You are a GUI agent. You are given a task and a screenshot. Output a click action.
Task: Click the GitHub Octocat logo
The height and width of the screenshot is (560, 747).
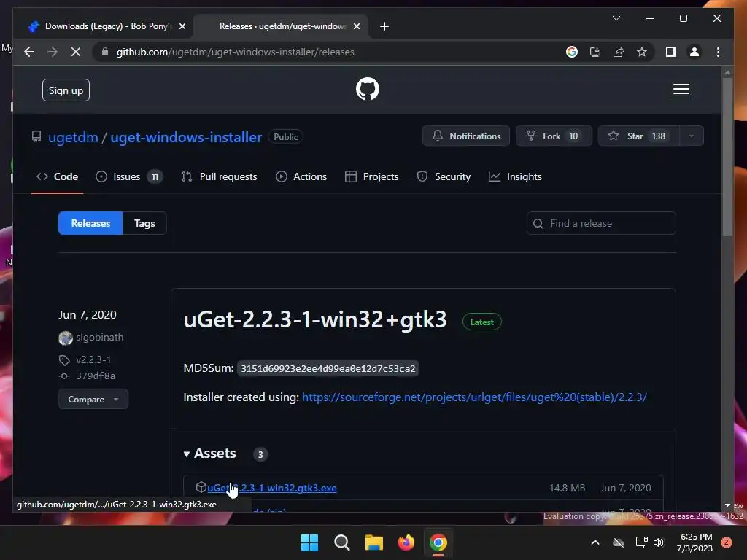click(x=368, y=89)
